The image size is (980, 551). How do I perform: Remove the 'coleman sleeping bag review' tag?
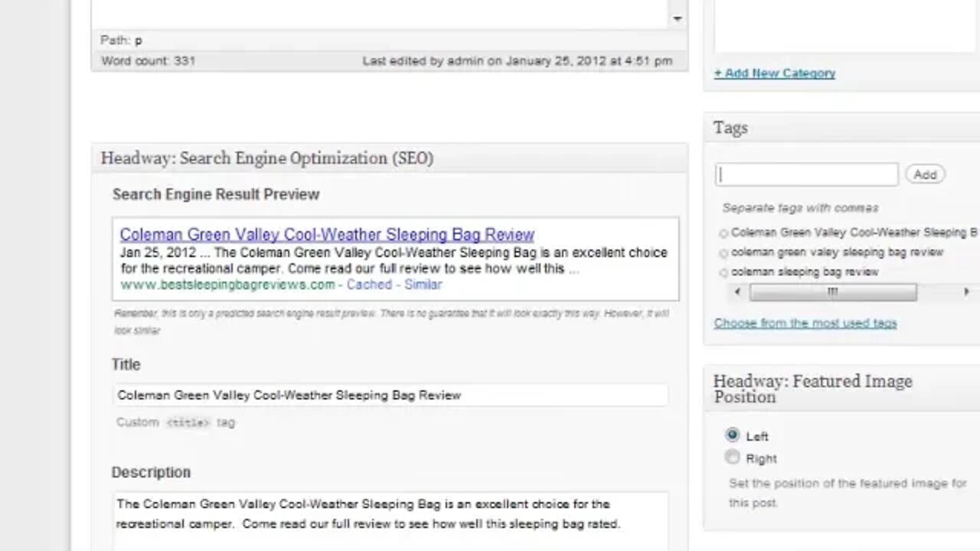click(724, 272)
